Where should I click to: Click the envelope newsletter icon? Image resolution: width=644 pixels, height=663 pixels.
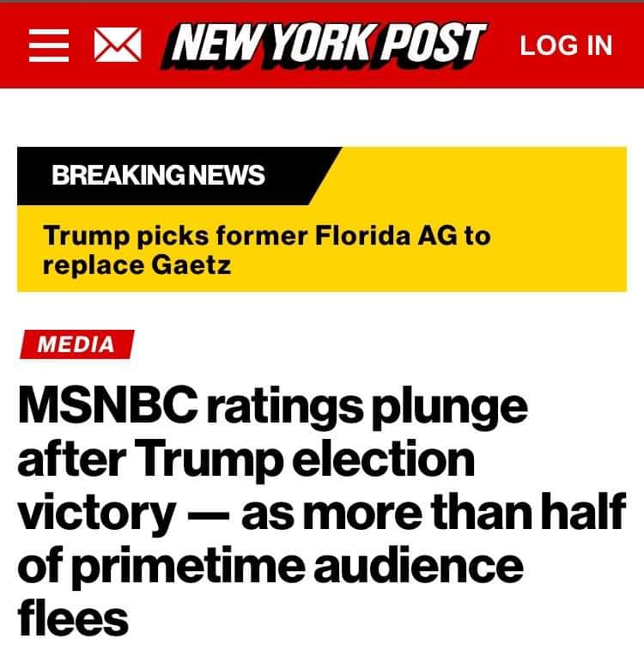(x=116, y=45)
